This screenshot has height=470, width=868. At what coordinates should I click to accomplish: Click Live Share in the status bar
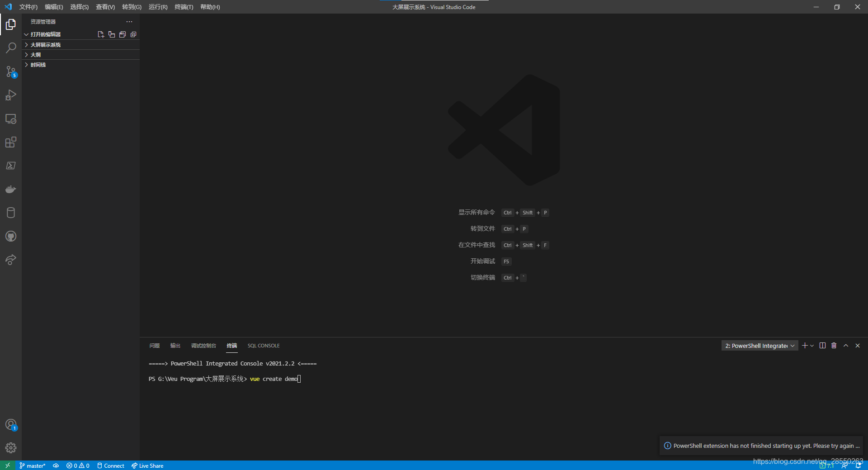[147, 465]
